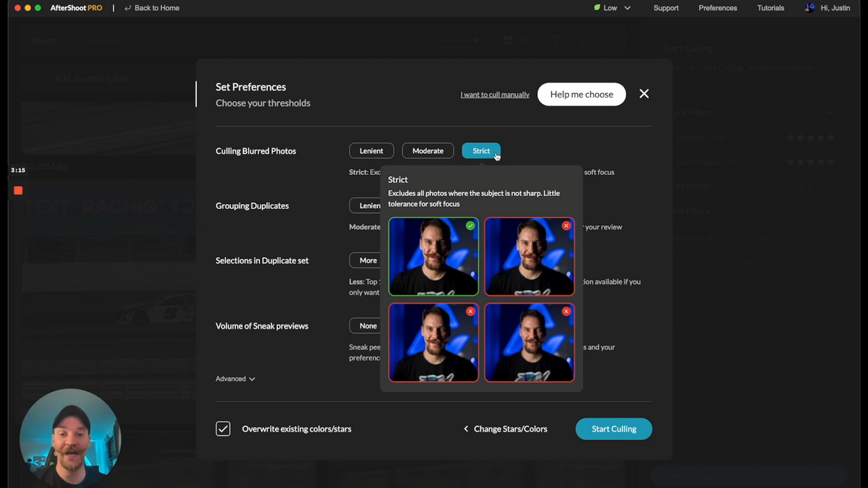Viewport: 868px width, 488px height.
Task: Toggle Overwrite existing colors/stars checkbox
Action: 223,429
